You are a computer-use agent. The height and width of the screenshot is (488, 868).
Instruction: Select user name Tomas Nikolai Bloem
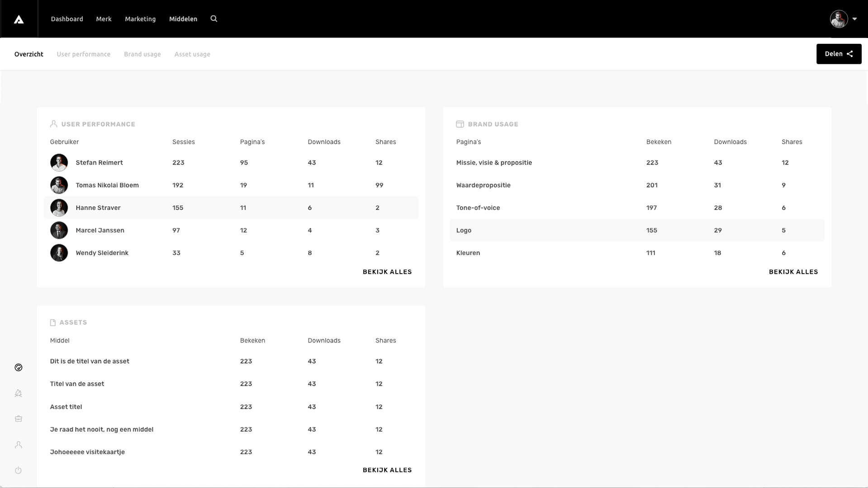pos(107,185)
